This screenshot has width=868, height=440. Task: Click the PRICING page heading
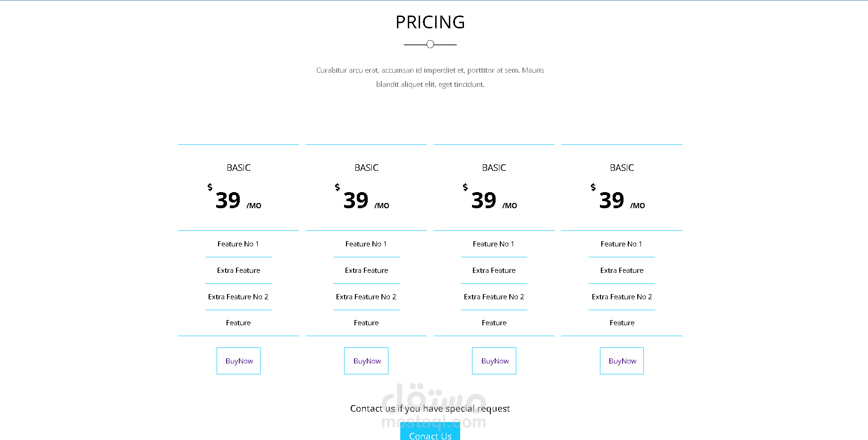pyautogui.click(x=430, y=22)
